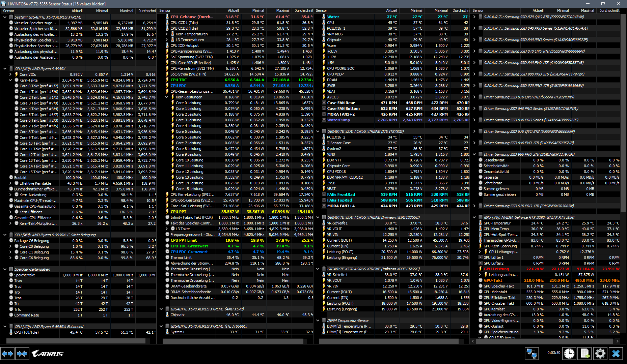
Task: Click the right arrow of the GPU panel's horizontal scrollbar
Action: [x=618, y=341]
